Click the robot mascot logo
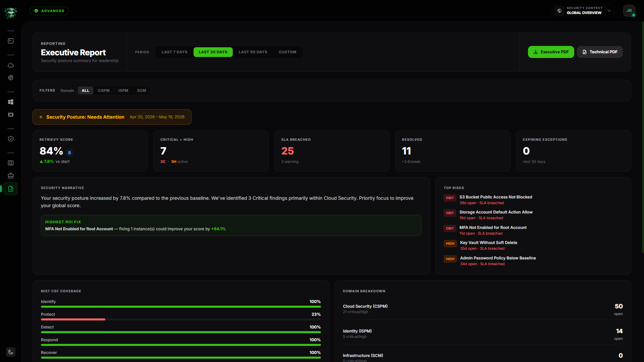 click(x=11, y=13)
